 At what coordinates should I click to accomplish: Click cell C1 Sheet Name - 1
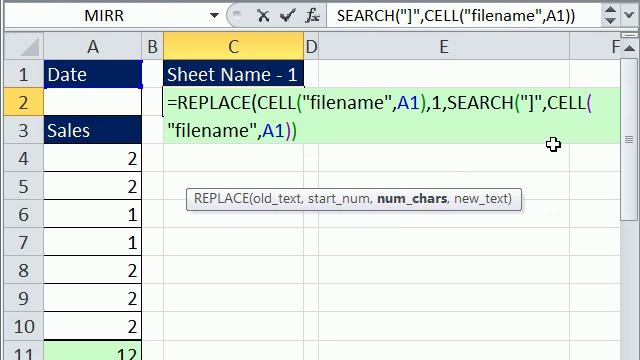click(x=233, y=74)
